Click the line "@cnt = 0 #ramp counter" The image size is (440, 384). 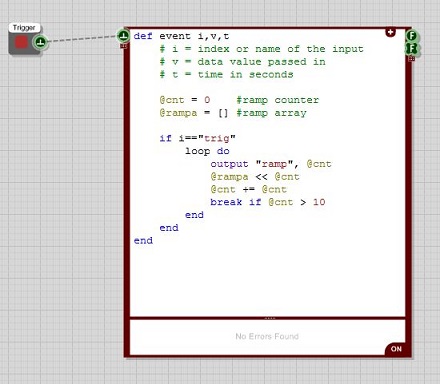click(x=239, y=100)
